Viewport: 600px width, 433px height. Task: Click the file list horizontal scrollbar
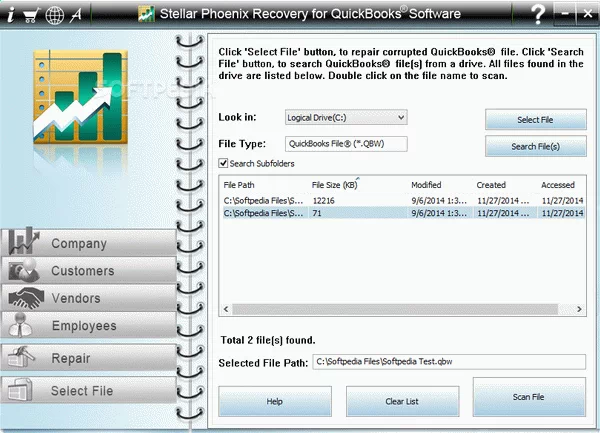click(x=402, y=311)
